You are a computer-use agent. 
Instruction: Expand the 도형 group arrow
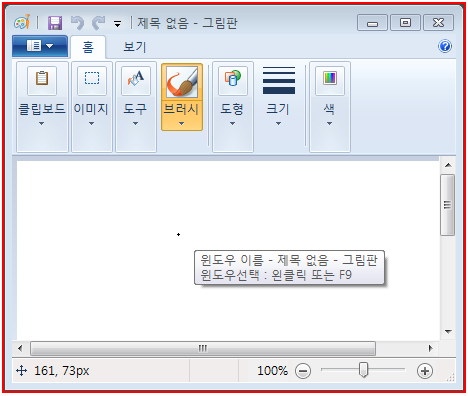(232, 123)
